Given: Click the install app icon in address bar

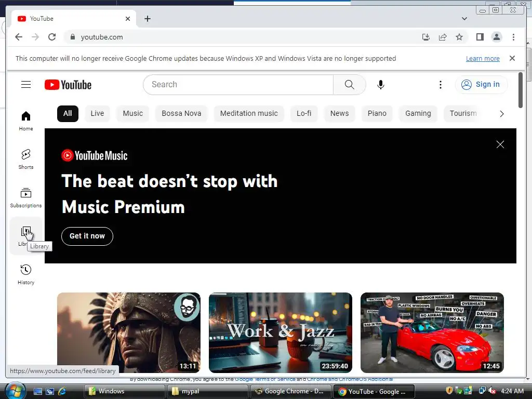Looking at the screenshot, I should click(x=426, y=37).
